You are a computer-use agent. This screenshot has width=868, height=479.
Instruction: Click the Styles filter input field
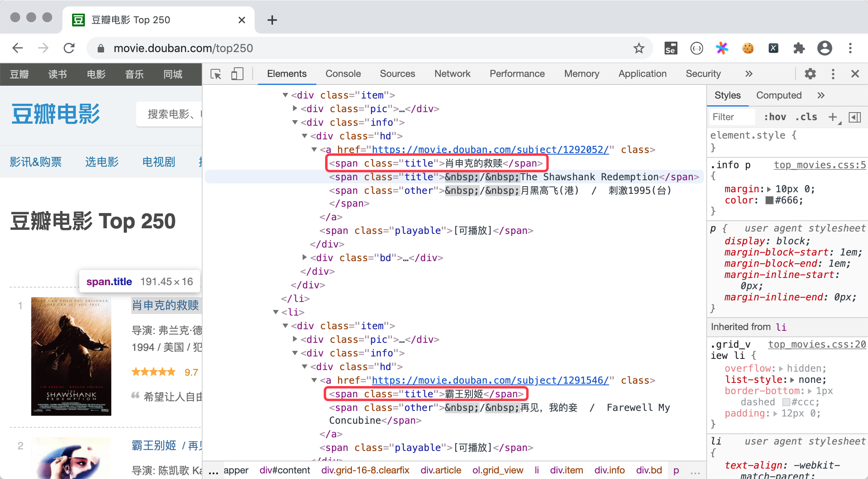tap(731, 117)
